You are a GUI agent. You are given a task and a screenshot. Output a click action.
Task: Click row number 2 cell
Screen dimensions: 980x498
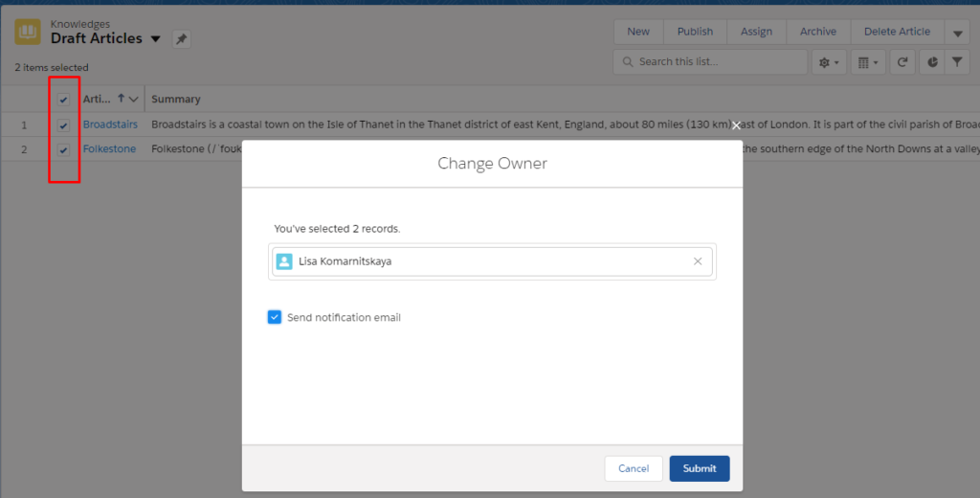(x=24, y=149)
